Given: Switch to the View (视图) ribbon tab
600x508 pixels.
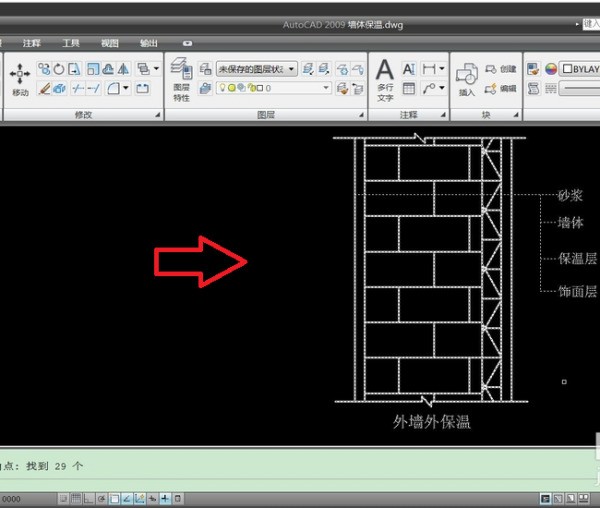Looking at the screenshot, I should [x=109, y=43].
